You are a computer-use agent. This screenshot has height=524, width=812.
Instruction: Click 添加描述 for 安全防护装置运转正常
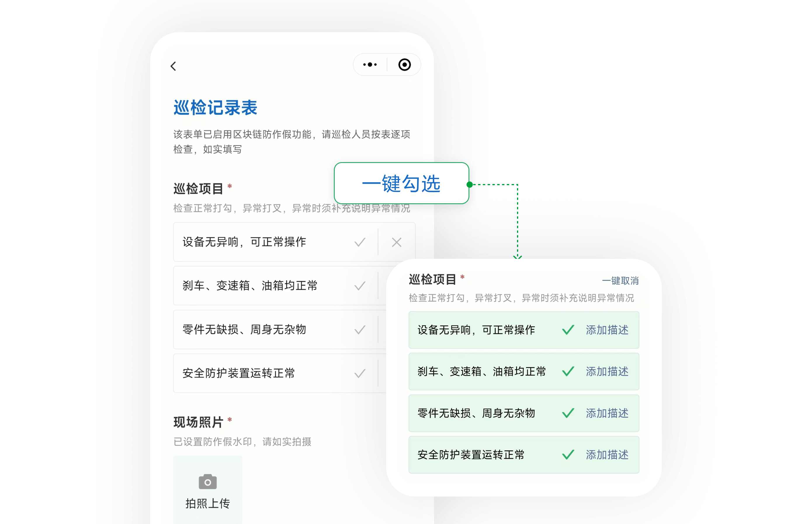point(607,454)
